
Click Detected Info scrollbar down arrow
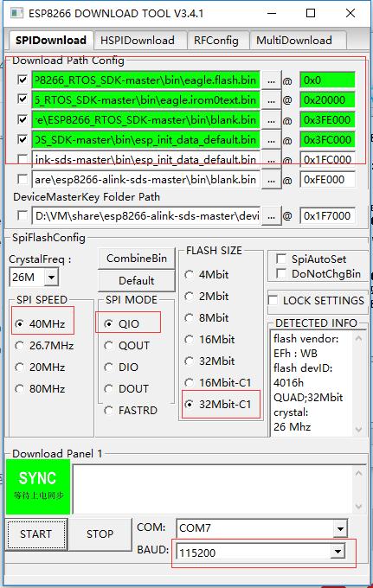click(x=358, y=430)
